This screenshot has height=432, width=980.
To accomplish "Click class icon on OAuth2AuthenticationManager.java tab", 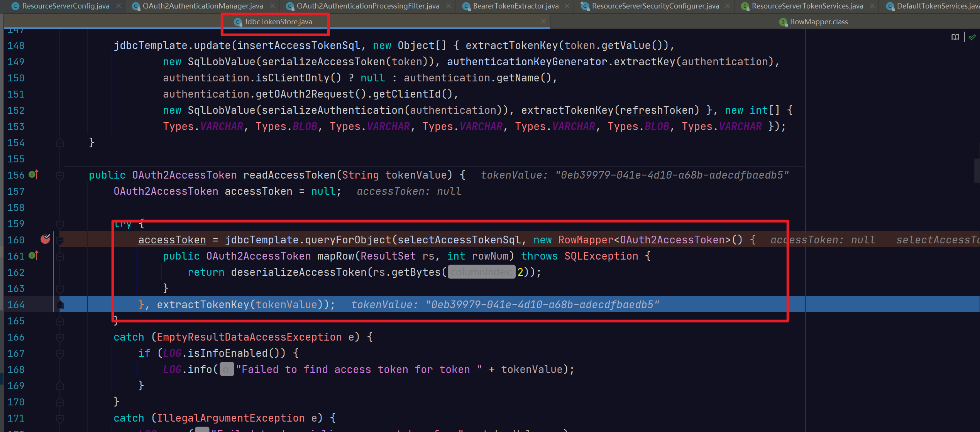I will (136, 6).
